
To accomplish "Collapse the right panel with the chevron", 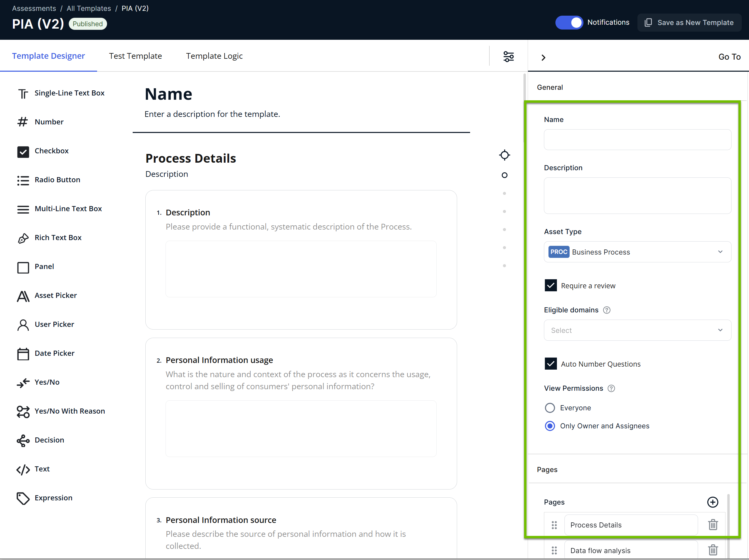I will click(543, 57).
